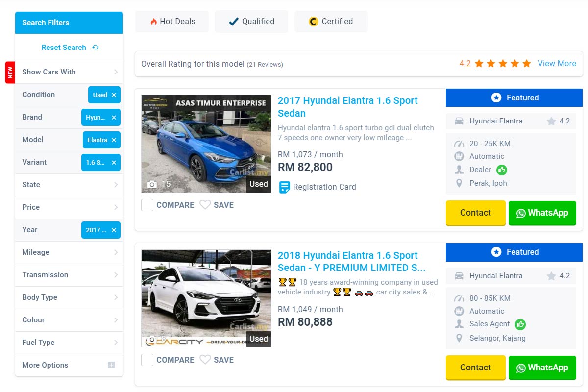
Task: Remove the Used condition filter
Action: point(114,95)
